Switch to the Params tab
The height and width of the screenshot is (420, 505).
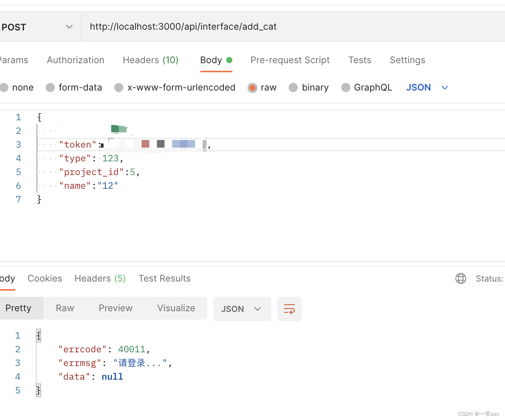point(14,60)
